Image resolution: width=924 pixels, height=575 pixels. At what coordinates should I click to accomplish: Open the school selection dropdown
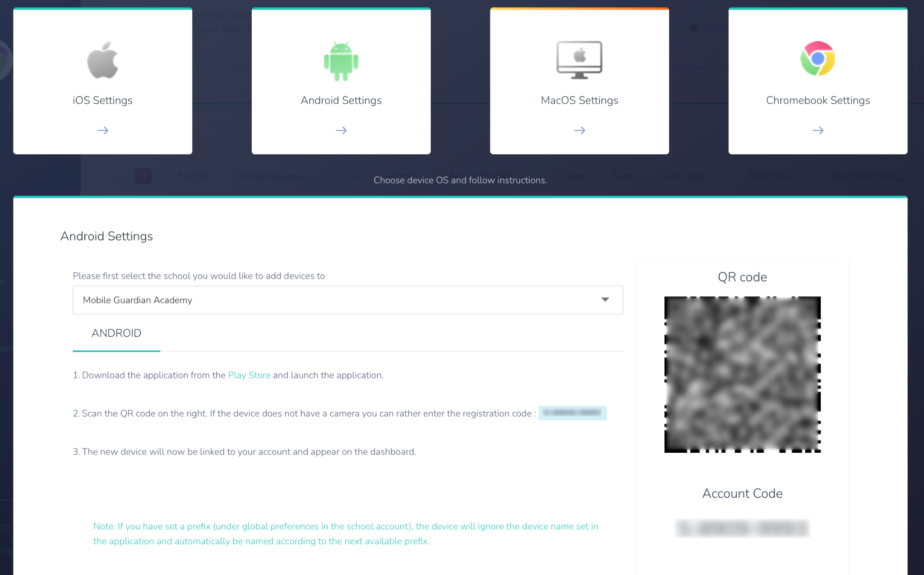coord(347,300)
